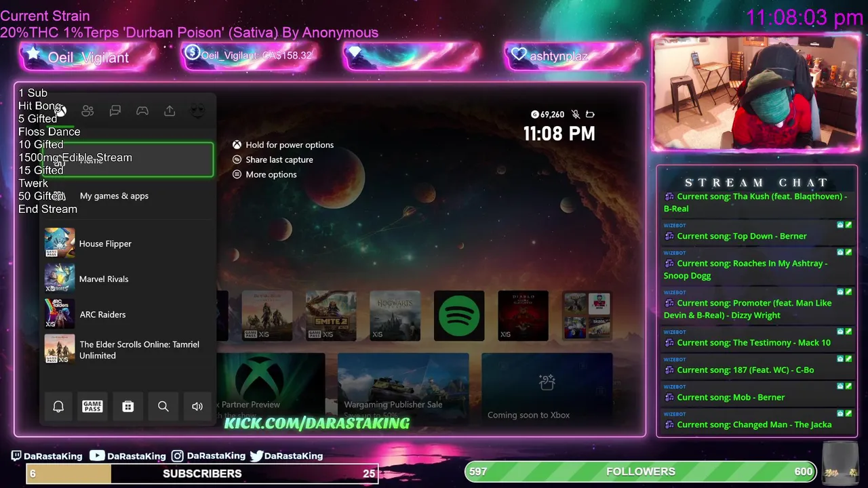The image size is (868, 488).
Task: Click the Share last capture hint
Action: [x=273, y=160]
